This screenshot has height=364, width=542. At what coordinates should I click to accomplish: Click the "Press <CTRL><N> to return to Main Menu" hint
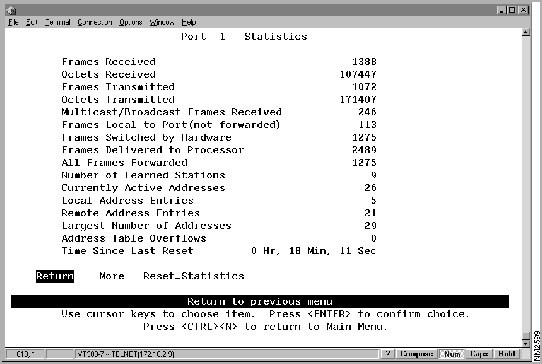pyautogui.click(x=265, y=327)
